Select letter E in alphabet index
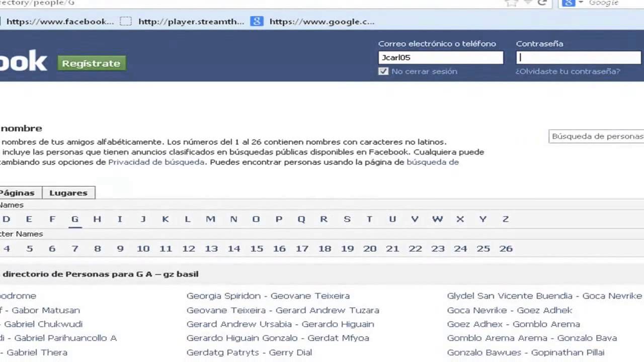The width and height of the screenshot is (644, 362). pos(29,219)
